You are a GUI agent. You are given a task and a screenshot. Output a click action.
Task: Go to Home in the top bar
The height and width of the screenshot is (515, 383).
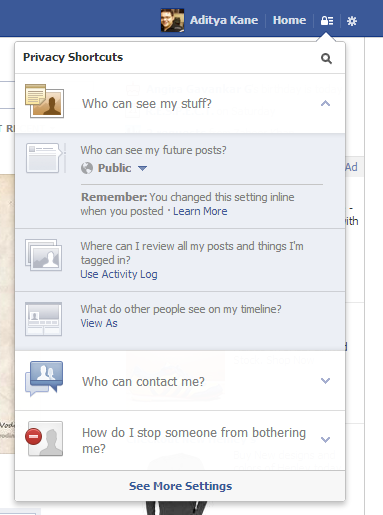pos(289,20)
